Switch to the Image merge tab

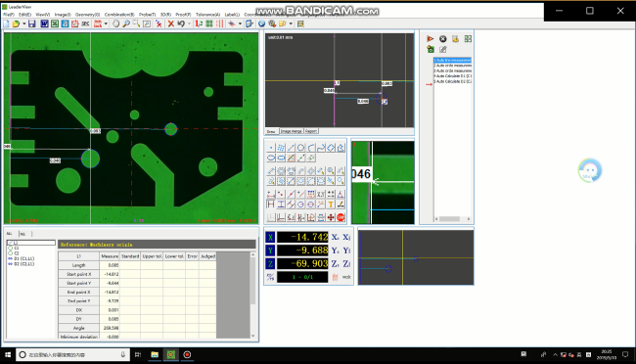292,131
